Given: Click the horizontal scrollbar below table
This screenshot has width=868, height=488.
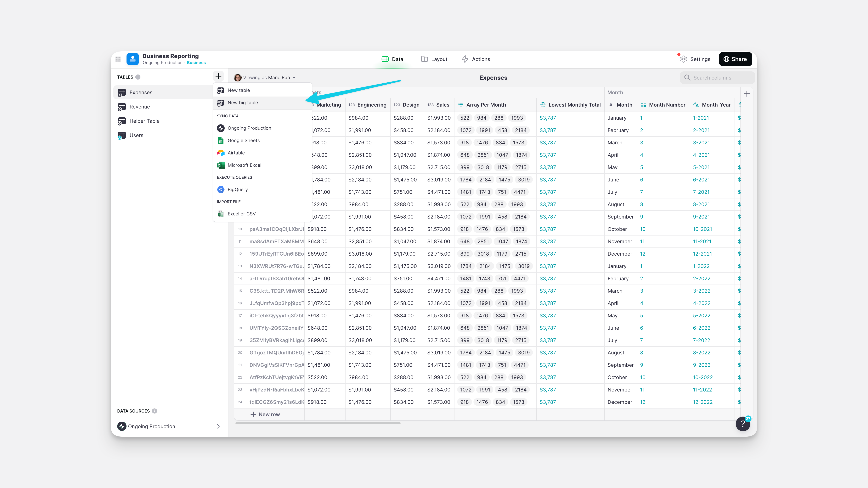Looking at the screenshot, I should coord(318,423).
